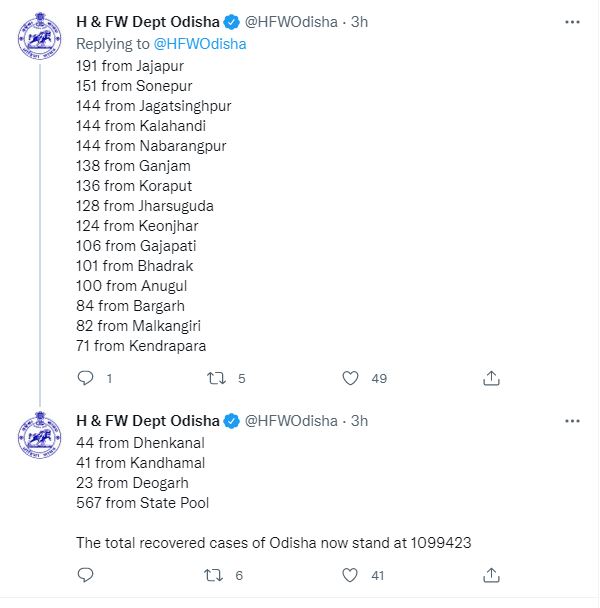The height and width of the screenshot is (608, 600).
Task: Click the second tweet's profile avatar
Action: point(40,436)
